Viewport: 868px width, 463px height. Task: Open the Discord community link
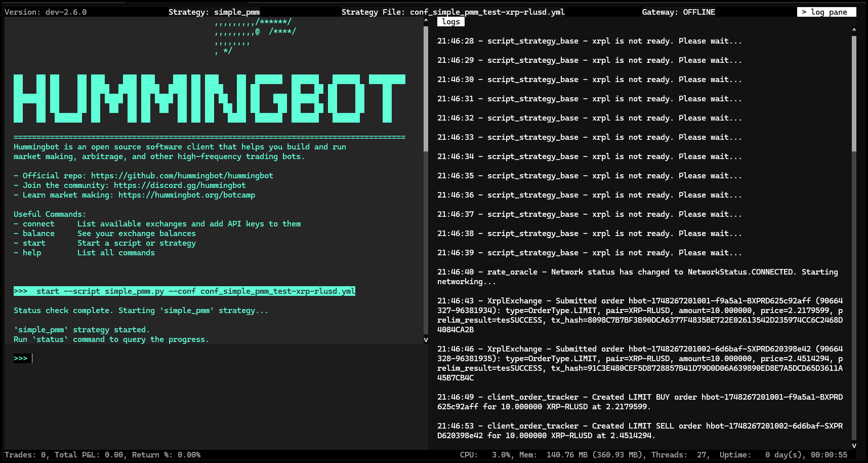pyautogui.click(x=180, y=185)
